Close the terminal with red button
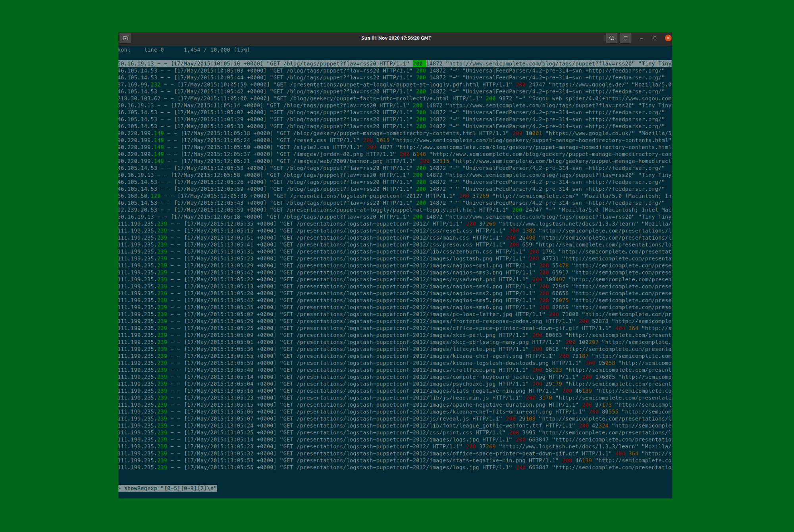 coord(668,38)
